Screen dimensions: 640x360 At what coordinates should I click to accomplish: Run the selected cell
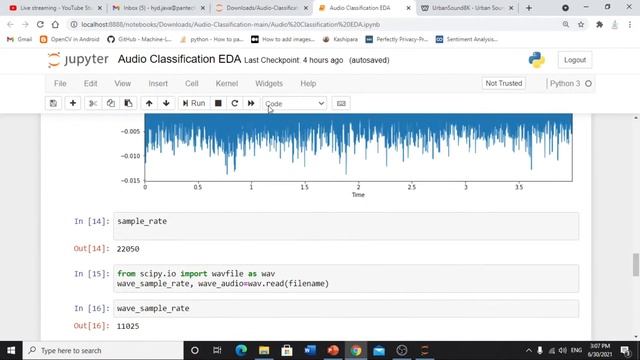click(194, 103)
